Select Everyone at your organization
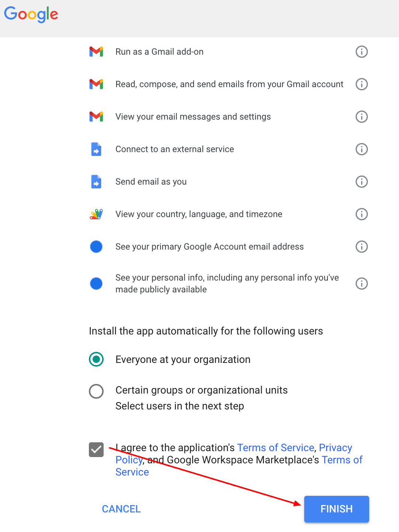This screenshot has width=399, height=532. (96, 359)
